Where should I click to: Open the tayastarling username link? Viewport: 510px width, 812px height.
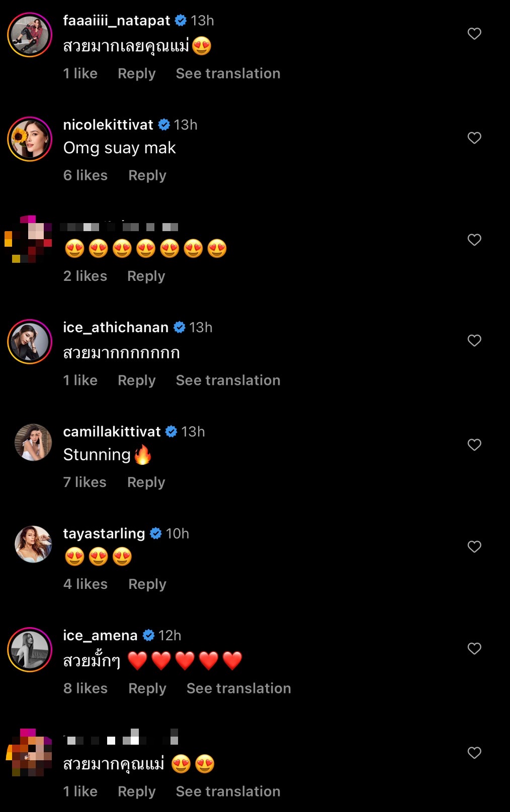pyautogui.click(x=104, y=534)
